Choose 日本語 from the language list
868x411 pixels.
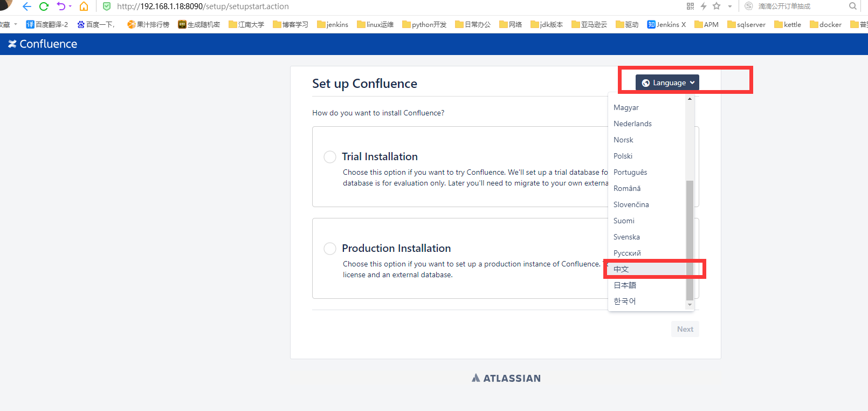[625, 285]
